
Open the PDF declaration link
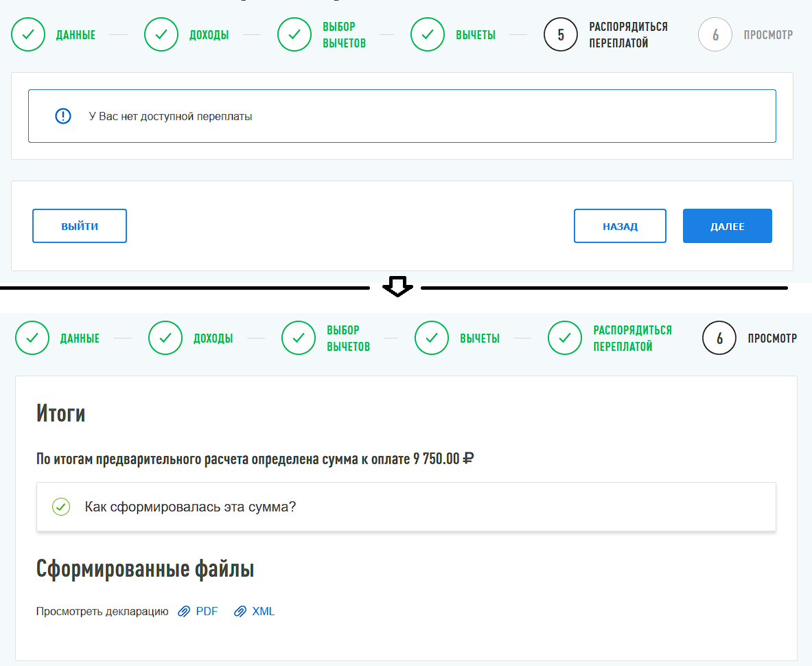207,611
